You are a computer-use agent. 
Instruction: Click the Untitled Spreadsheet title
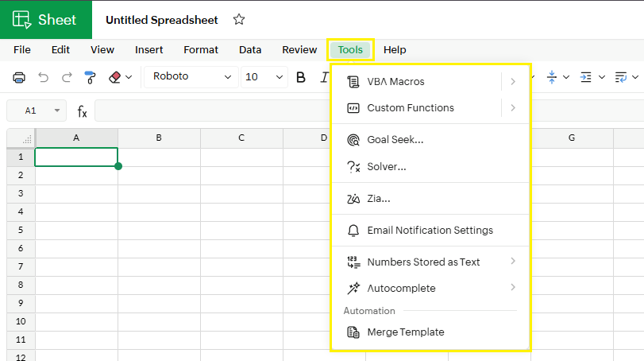pos(162,20)
